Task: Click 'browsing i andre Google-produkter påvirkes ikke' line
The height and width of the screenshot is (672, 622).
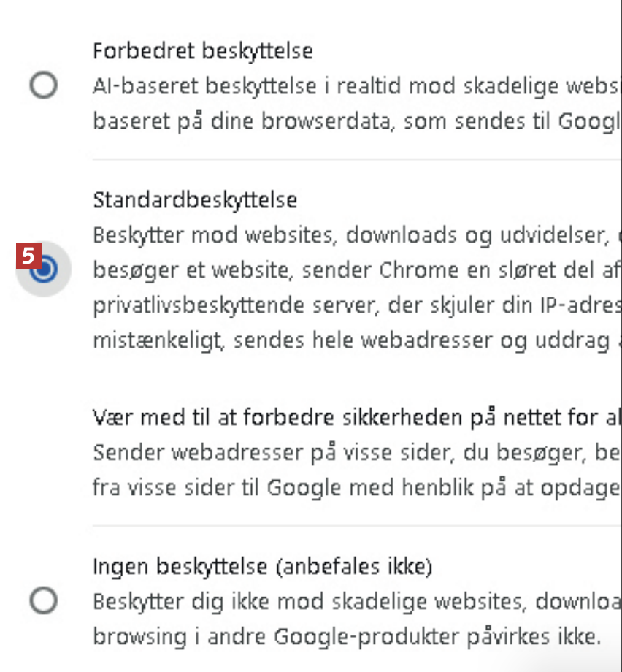Action: 347,636
